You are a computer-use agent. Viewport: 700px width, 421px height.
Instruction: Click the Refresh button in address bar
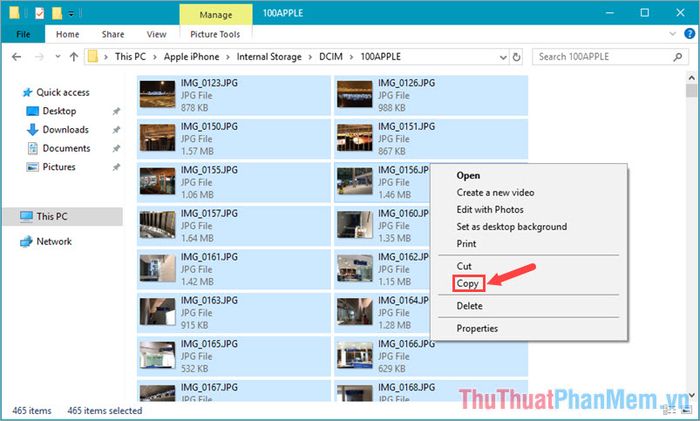tap(517, 57)
